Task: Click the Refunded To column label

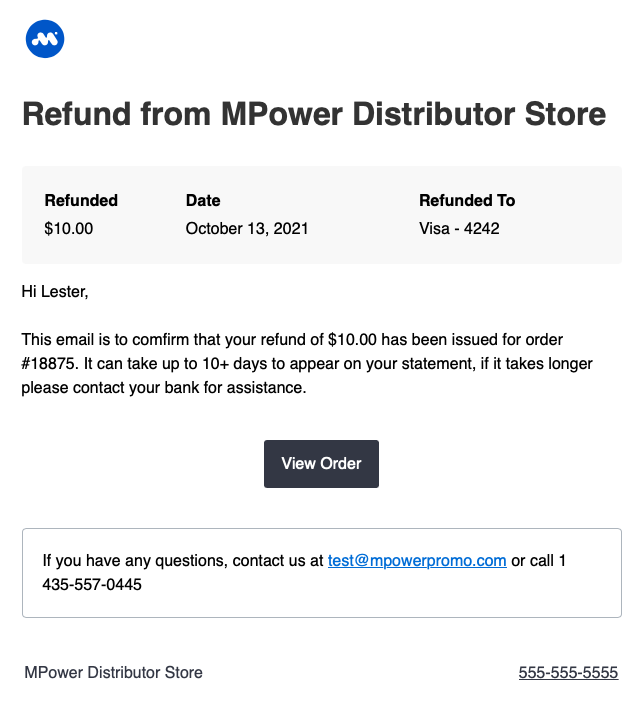Action: point(467,200)
